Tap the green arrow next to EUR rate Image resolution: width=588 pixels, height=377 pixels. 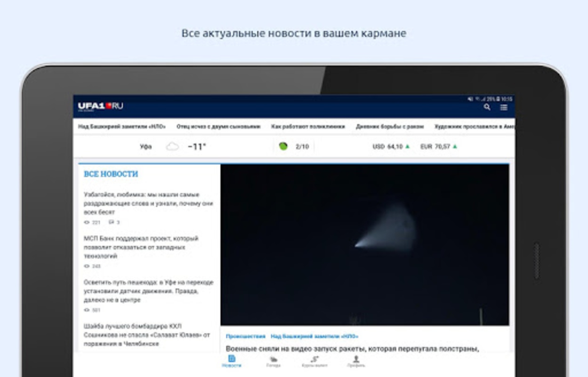click(x=455, y=147)
